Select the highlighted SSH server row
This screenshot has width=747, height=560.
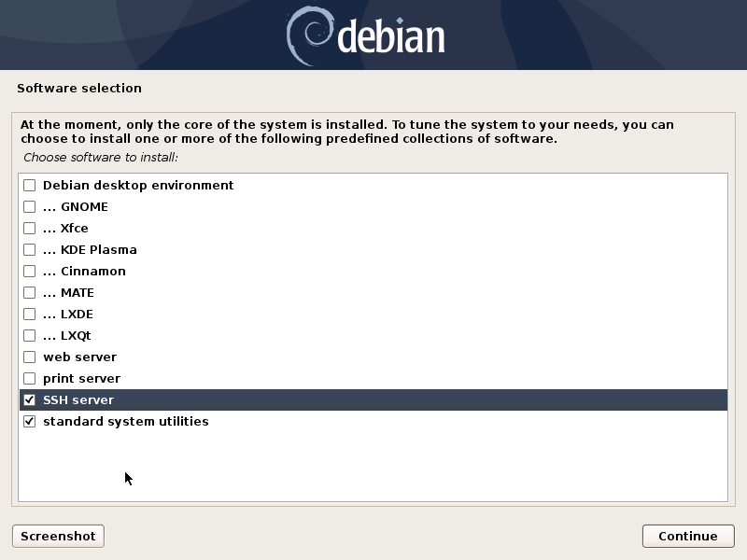(x=373, y=400)
